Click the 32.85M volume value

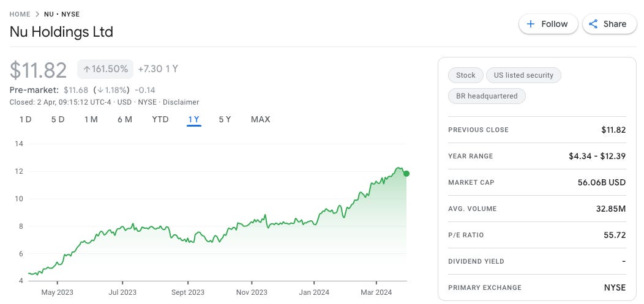pyautogui.click(x=611, y=209)
